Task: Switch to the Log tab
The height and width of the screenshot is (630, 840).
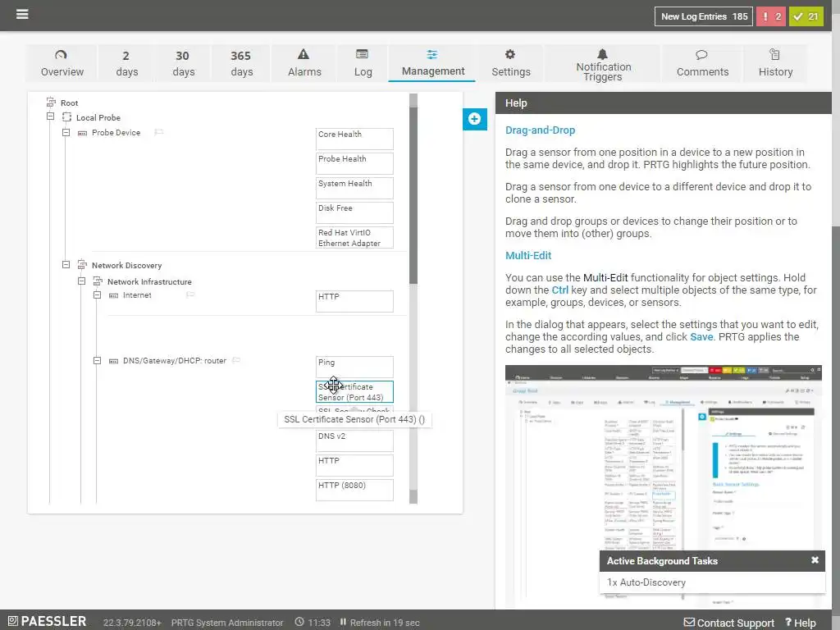Action: tap(363, 63)
